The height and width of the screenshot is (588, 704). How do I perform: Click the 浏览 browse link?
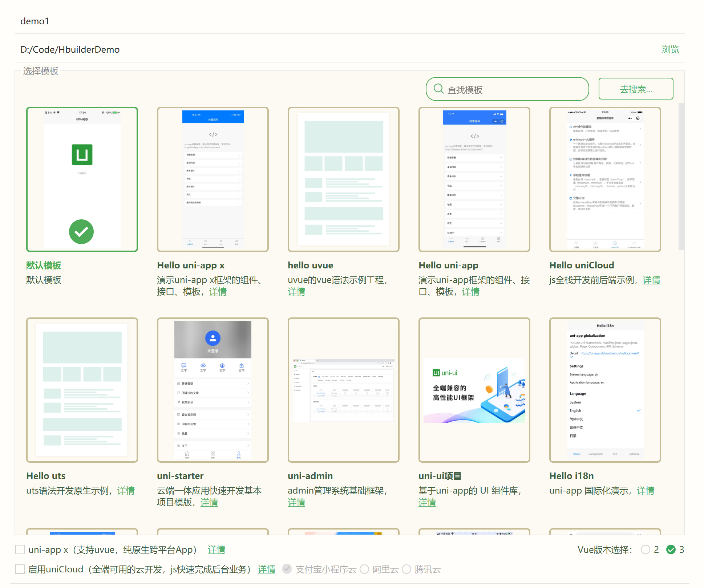pyautogui.click(x=670, y=49)
